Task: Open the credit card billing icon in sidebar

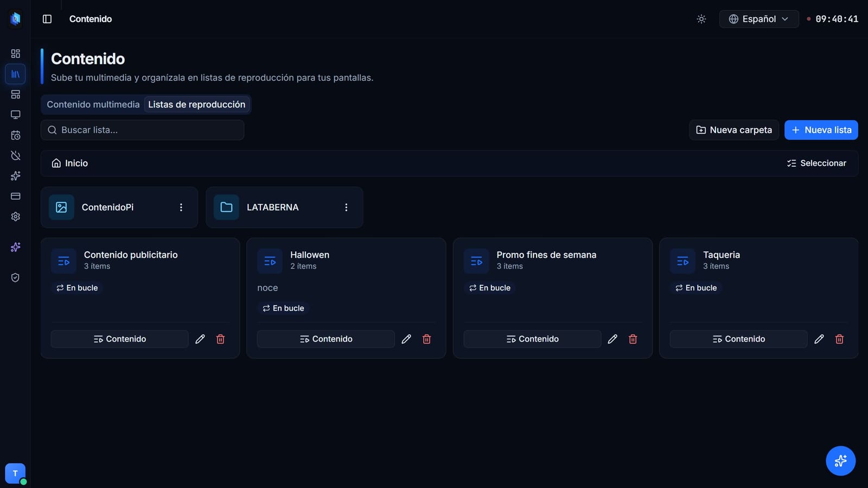Action: point(15,196)
